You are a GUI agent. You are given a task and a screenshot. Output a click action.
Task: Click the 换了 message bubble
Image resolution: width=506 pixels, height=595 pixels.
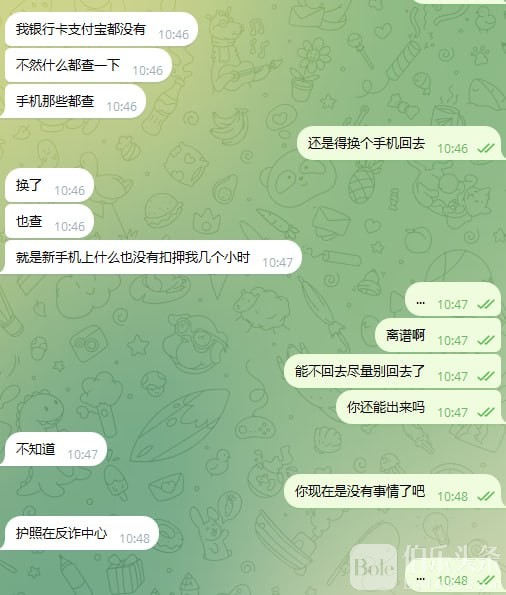click(x=49, y=185)
